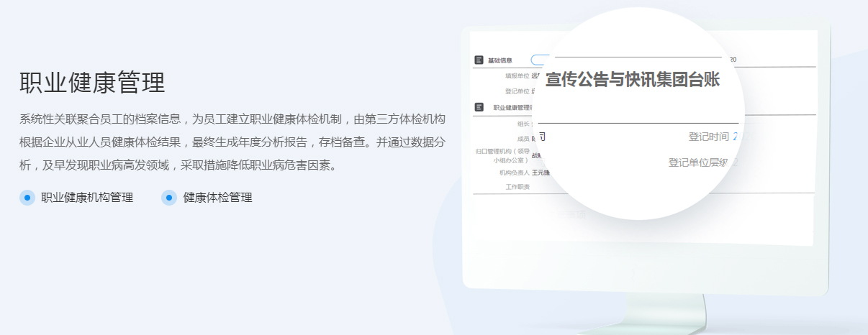Expand the 职业健康管理 form section header
The image size is (868, 335).
pyautogui.click(x=512, y=107)
